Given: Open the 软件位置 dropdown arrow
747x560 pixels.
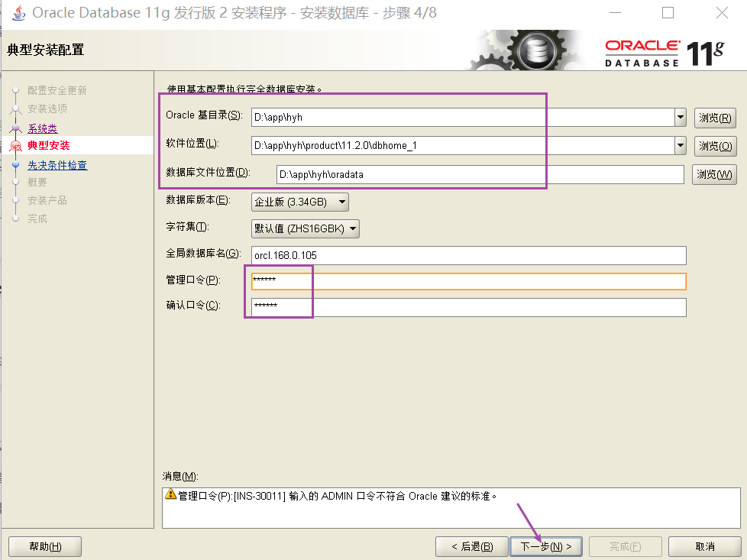Looking at the screenshot, I should point(681,145).
